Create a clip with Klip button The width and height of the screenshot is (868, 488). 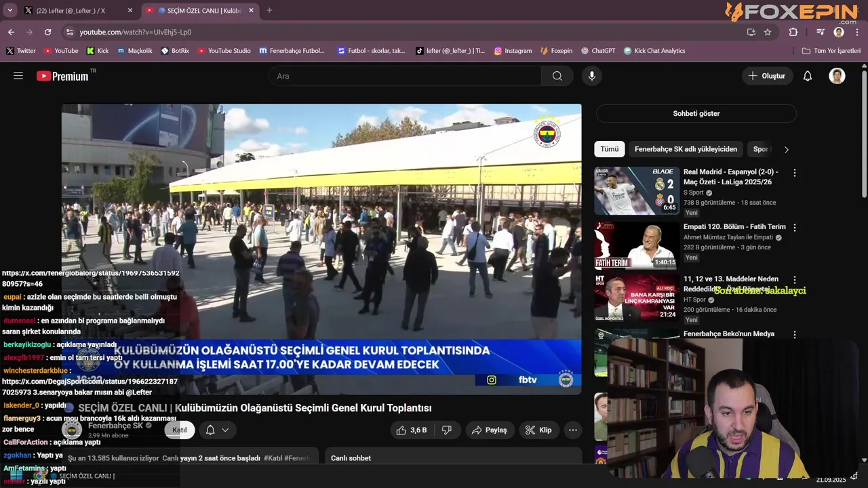(538, 430)
